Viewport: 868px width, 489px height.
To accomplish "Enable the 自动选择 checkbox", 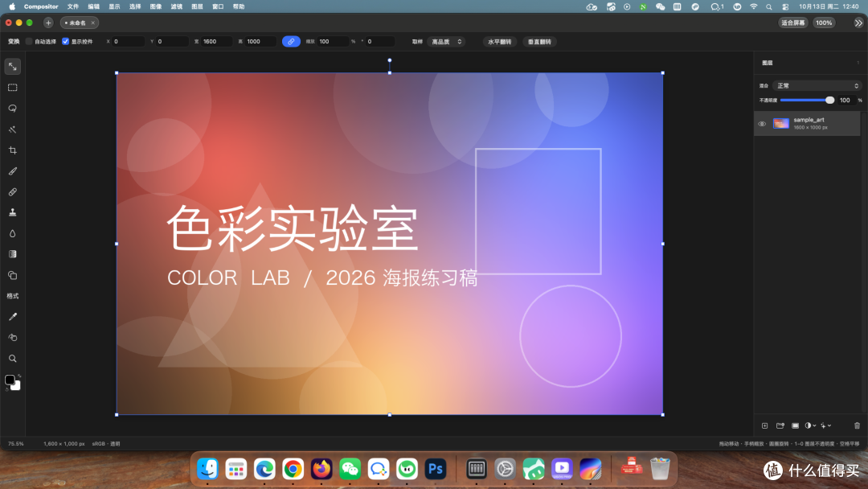I will tap(29, 42).
